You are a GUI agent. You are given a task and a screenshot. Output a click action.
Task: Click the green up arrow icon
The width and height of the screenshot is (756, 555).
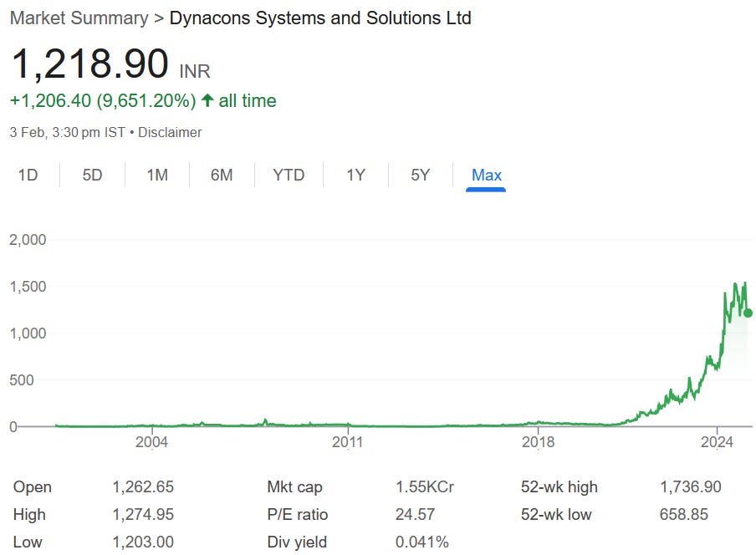[207, 100]
